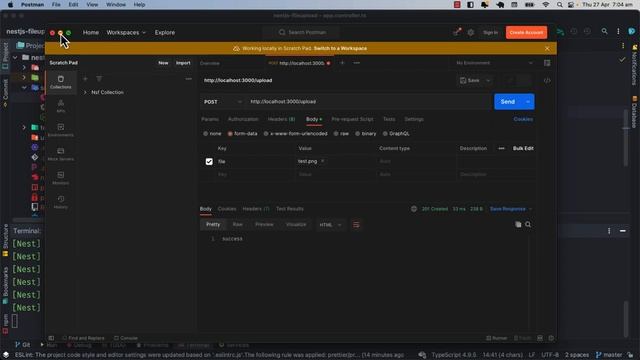
Task: Open the collections more options menu
Action: (189, 79)
